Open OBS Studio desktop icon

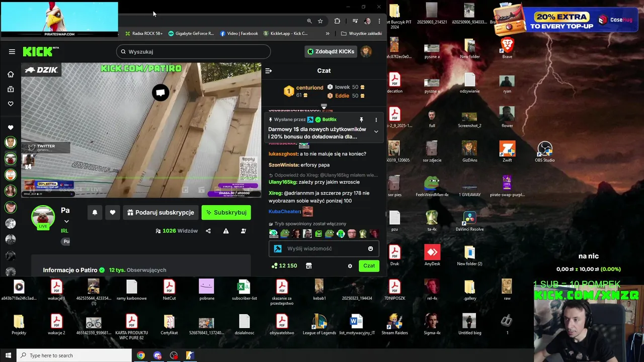545,151
